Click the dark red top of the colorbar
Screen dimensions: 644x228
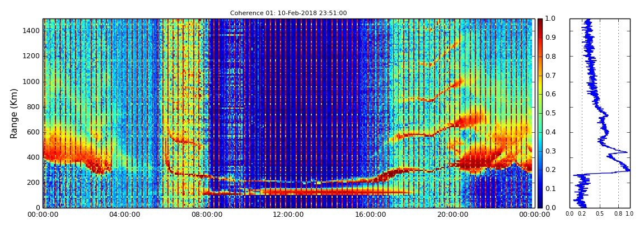click(540, 22)
